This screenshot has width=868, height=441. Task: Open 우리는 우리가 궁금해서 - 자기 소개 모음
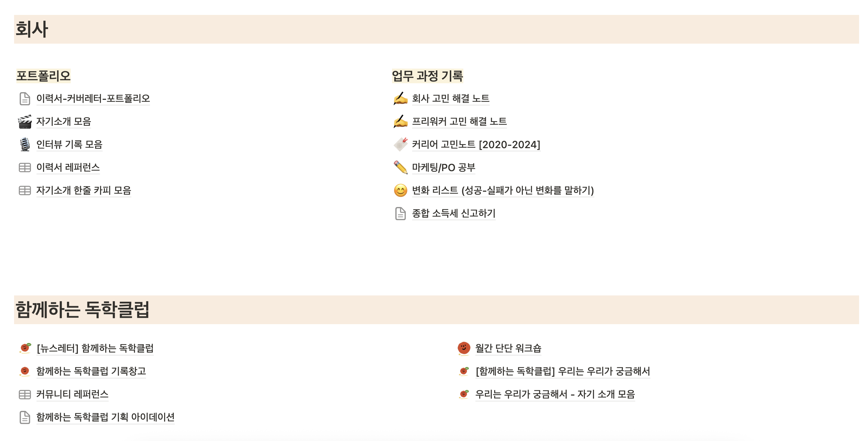tap(555, 394)
